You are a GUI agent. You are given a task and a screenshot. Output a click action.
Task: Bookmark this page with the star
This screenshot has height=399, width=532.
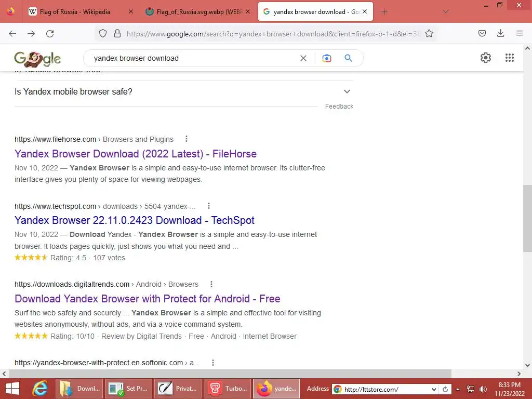[x=429, y=33]
